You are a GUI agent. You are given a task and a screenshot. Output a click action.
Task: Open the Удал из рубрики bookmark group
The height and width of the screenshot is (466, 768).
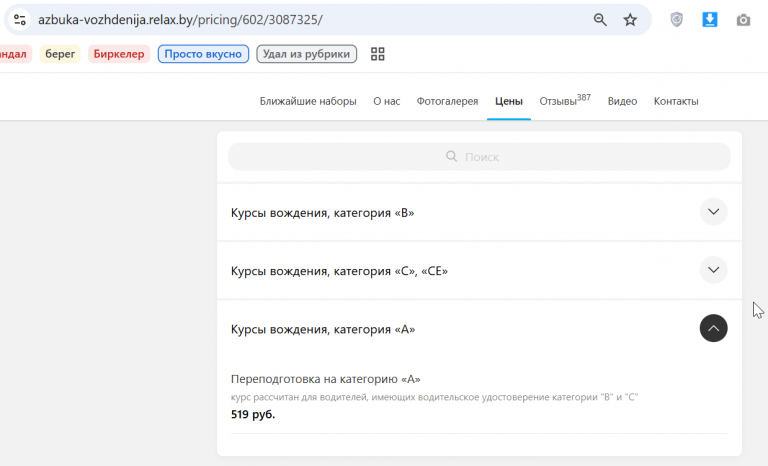tap(307, 54)
